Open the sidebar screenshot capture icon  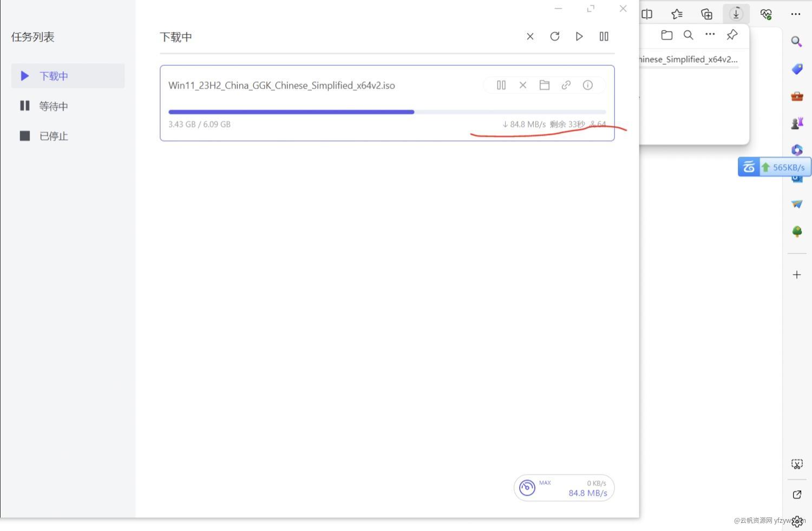click(x=797, y=464)
